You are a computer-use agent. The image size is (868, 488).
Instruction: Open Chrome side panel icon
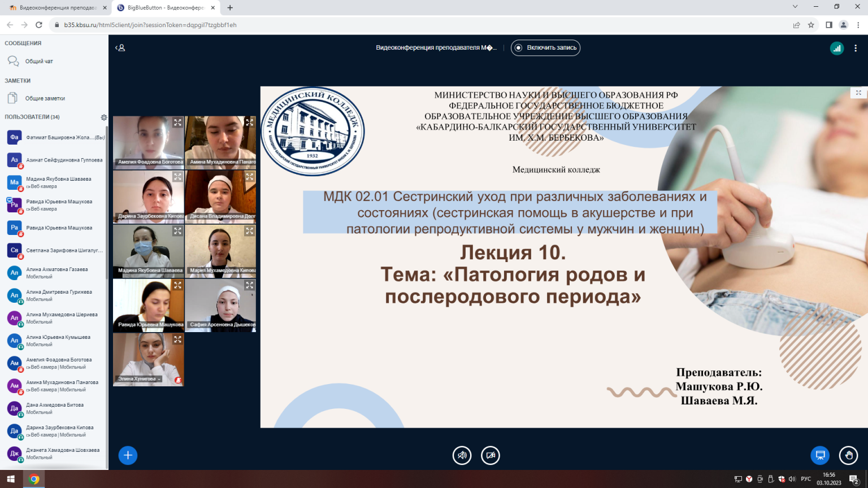[829, 25]
